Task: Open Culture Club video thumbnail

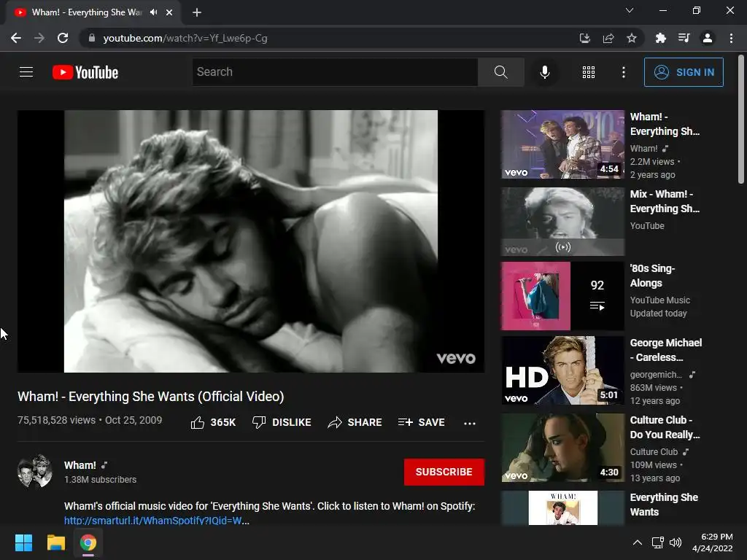Action: pos(562,448)
